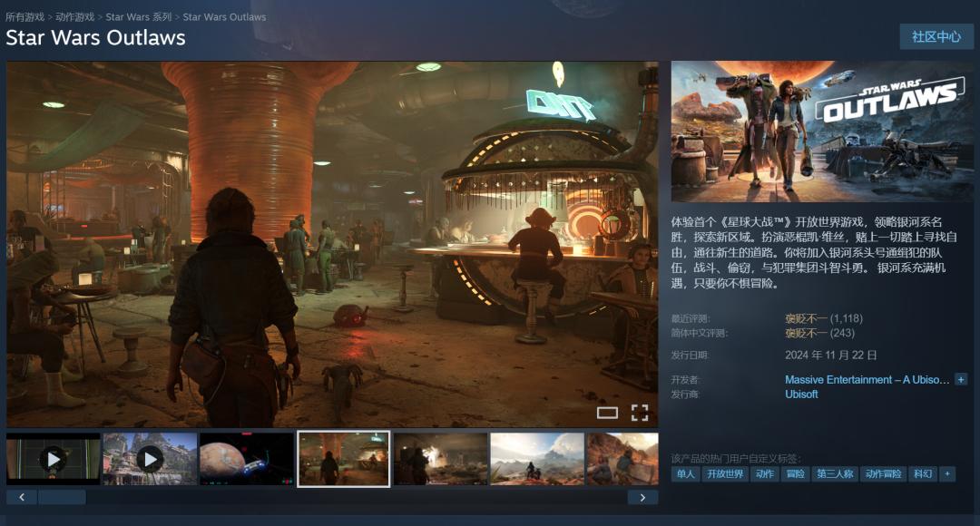Image resolution: width=980 pixels, height=526 pixels.
Task: View Simplified Chinese reviews 褒贬不一 (243)
Action: (x=819, y=333)
